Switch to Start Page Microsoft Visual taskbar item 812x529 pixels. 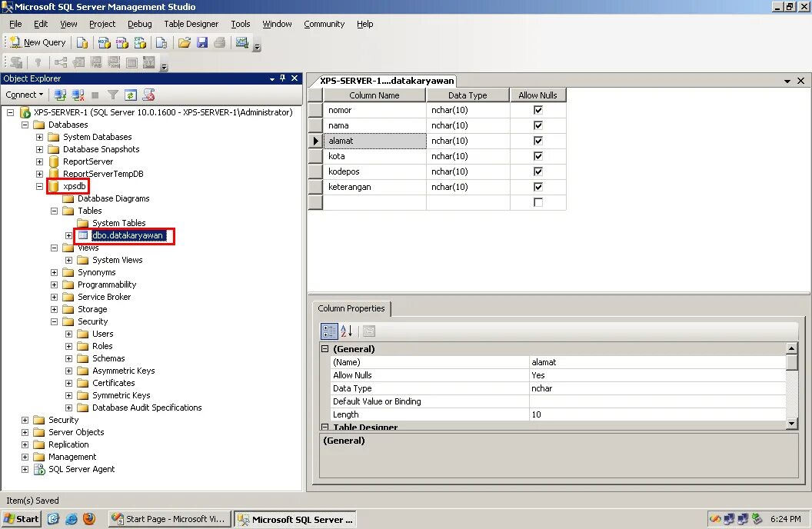click(x=170, y=519)
